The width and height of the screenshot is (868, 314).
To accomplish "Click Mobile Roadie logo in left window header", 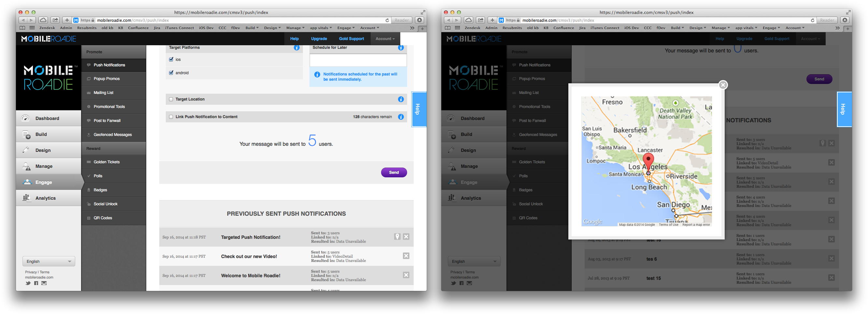I will point(49,39).
